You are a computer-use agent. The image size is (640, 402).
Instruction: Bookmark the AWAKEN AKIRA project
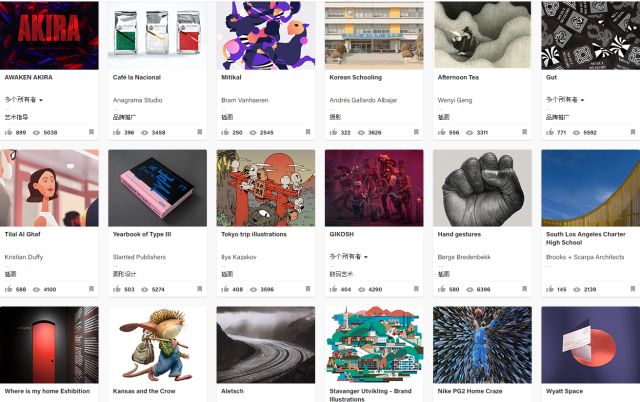coord(91,132)
